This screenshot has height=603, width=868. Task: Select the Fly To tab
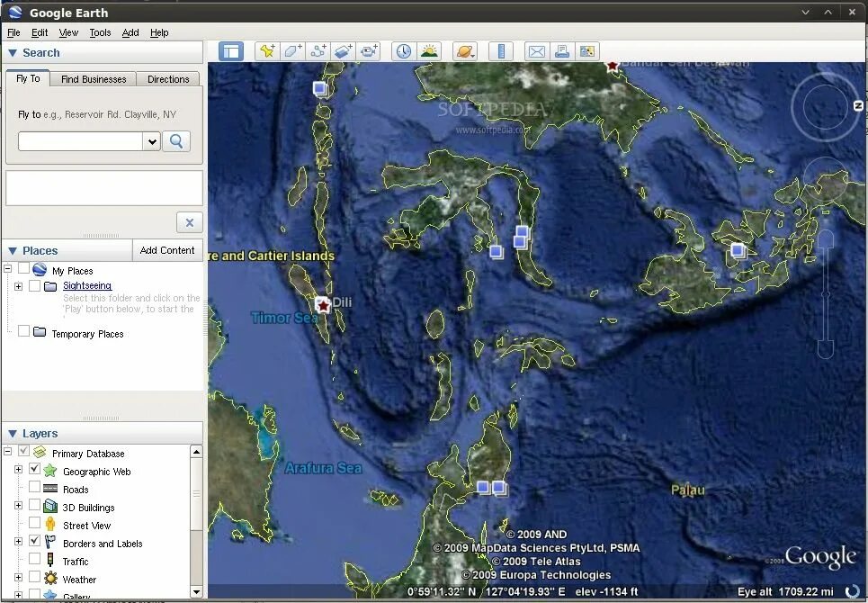coord(28,78)
